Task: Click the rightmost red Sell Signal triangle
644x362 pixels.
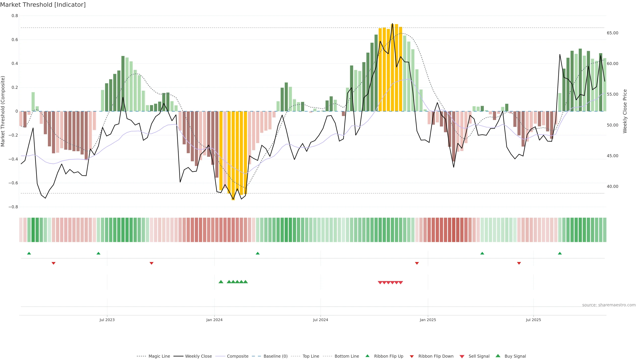Action: coord(400,283)
